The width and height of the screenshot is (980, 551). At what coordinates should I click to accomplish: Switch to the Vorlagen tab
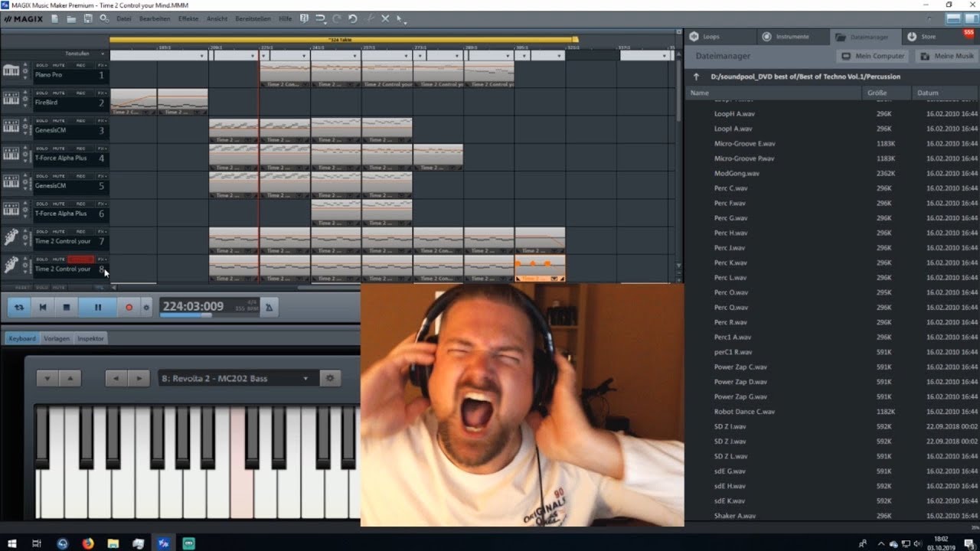click(57, 338)
